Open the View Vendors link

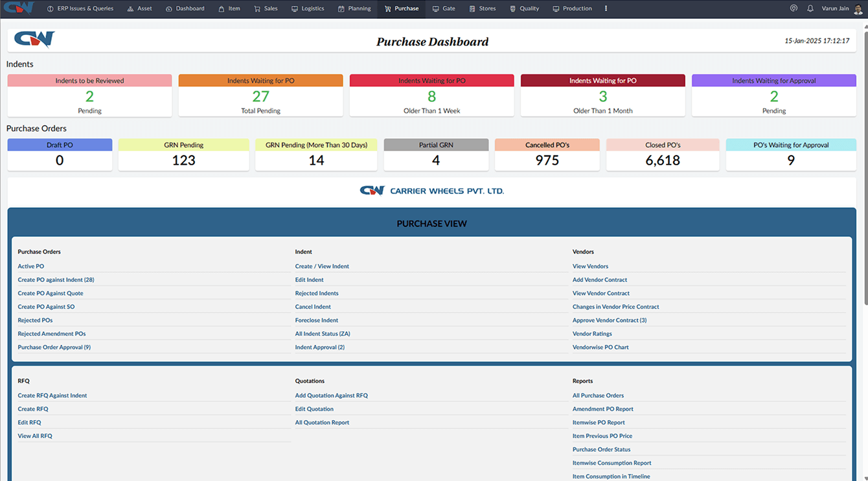coord(589,266)
